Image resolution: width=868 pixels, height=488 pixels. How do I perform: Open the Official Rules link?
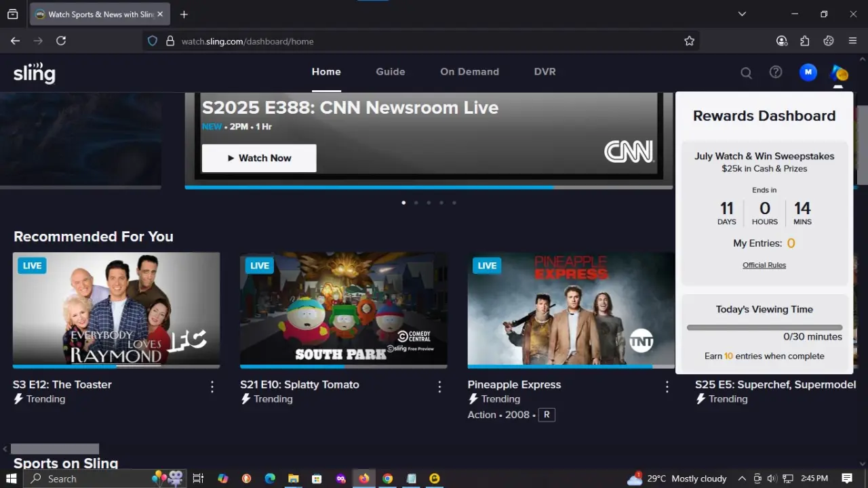point(764,265)
